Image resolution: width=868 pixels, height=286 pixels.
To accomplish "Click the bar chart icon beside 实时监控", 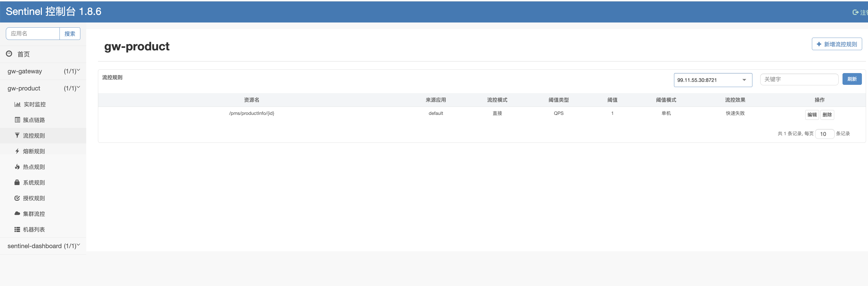I will point(17,104).
